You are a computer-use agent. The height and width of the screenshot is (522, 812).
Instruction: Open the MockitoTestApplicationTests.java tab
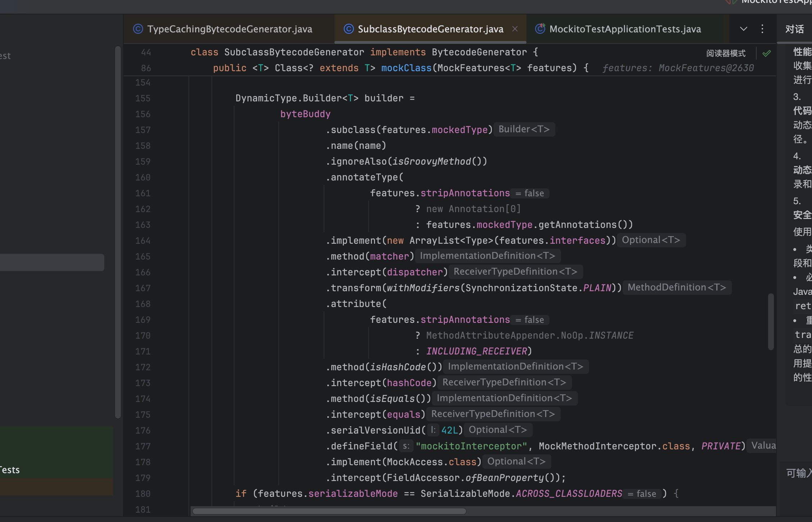(625, 29)
